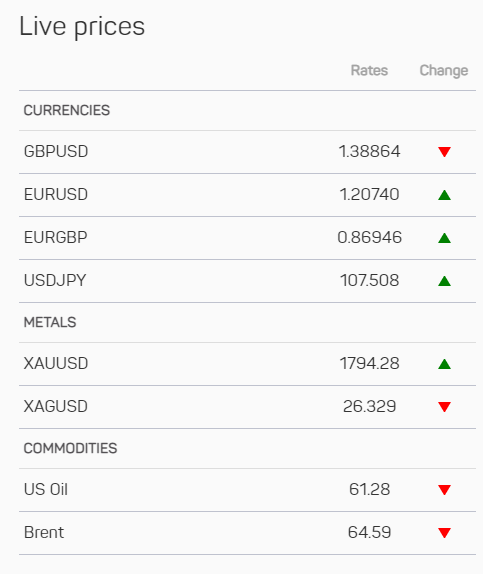Screen dimensions: 483x574
Task: Click the red down arrow beside GBPUSD
Action: [x=444, y=152]
